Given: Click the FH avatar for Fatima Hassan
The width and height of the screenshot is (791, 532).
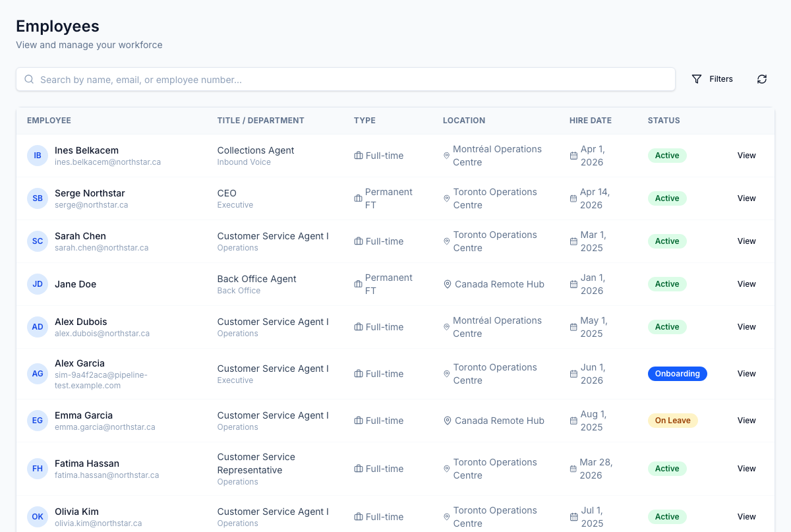Looking at the screenshot, I should (38, 469).
